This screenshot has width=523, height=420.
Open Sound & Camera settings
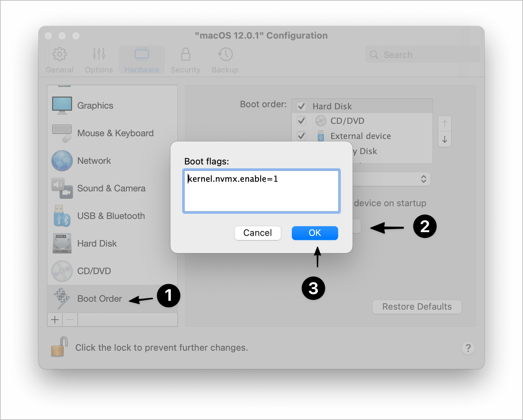coord(111,189)
